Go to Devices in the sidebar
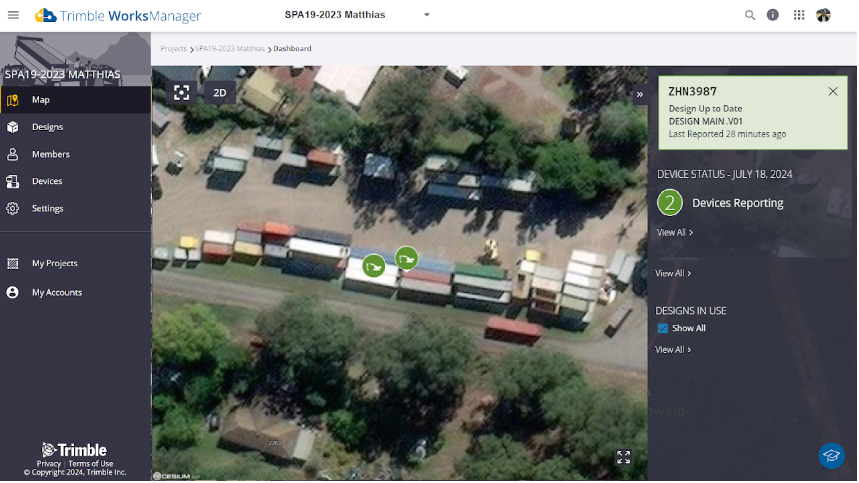Screen dimensions: 859x483 47,181
